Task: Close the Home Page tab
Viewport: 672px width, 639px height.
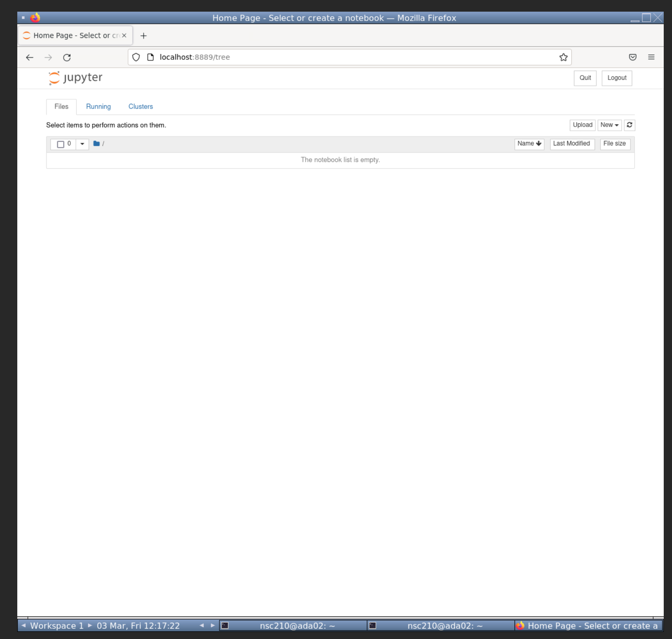Action: coord(124,35)
